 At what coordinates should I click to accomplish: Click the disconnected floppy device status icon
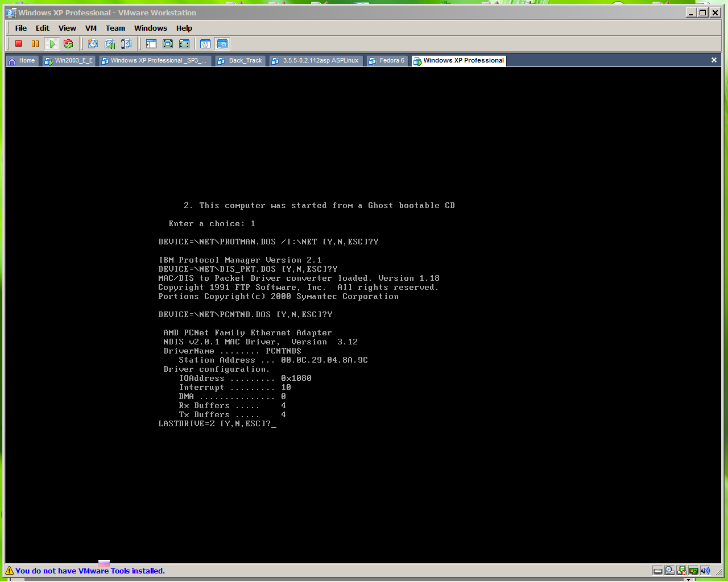coord(681,571)
